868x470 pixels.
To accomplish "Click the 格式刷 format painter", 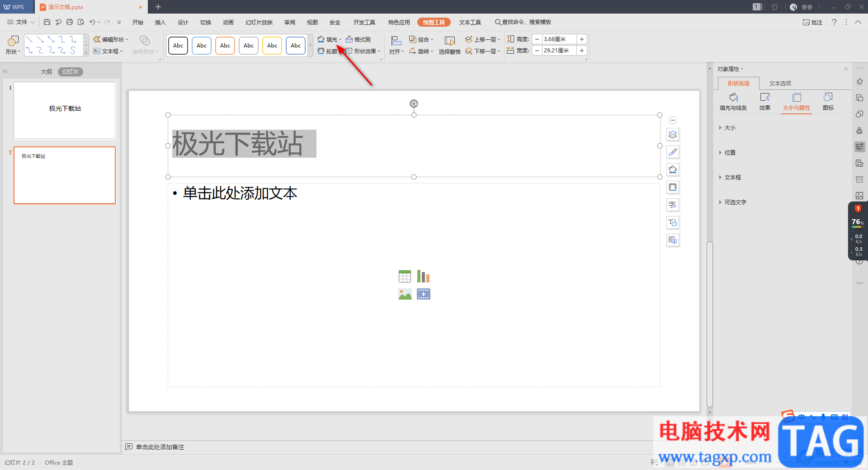I will pyautogui.click(x=358, y=39).
